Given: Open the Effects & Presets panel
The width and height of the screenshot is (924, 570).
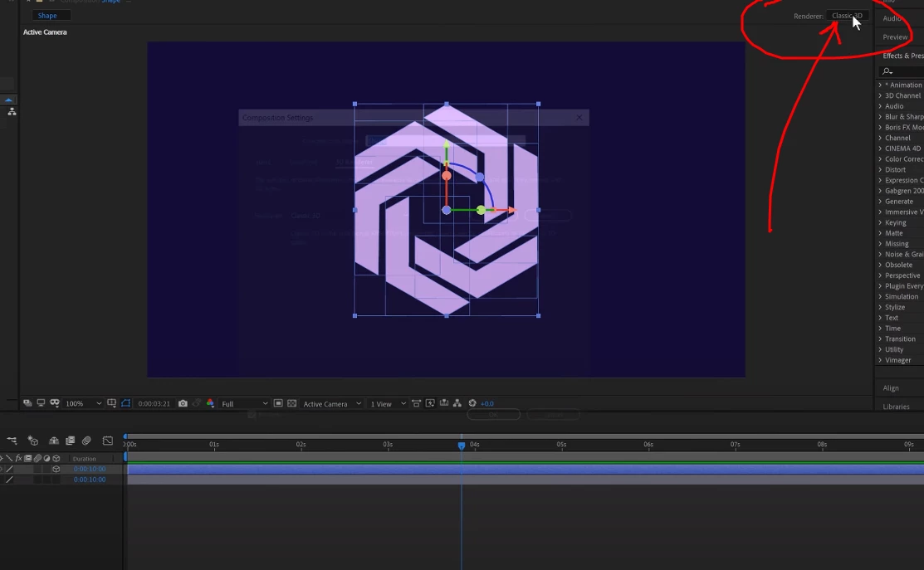Looking at the screenshot, I should click(x=902, y=56).
